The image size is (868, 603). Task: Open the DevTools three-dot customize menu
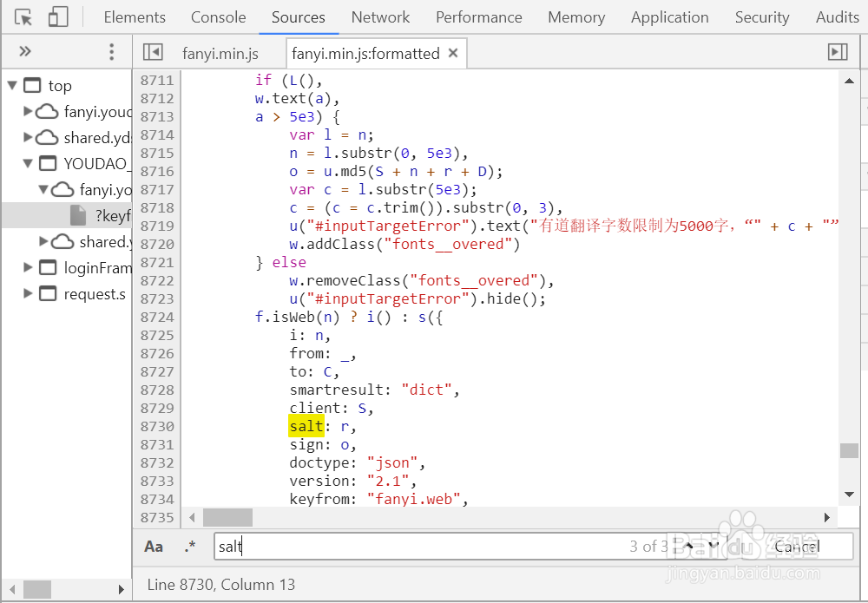111,52
